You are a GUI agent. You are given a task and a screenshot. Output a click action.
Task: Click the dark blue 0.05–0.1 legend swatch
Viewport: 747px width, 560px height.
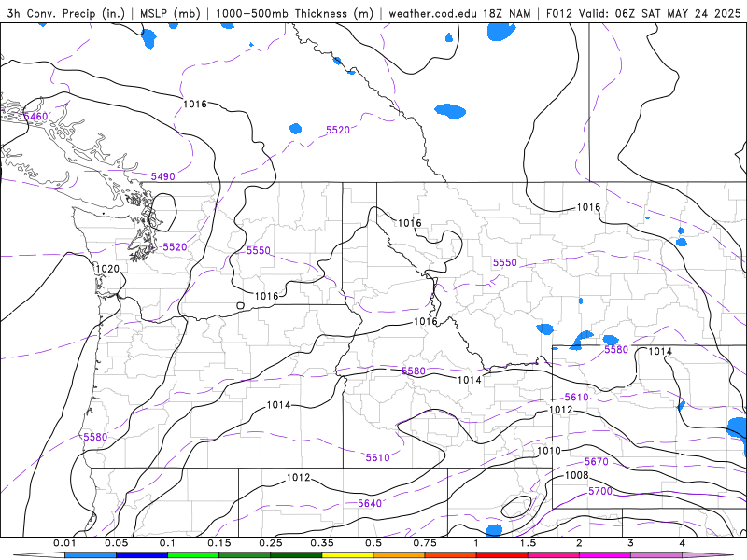coord(142,555)
